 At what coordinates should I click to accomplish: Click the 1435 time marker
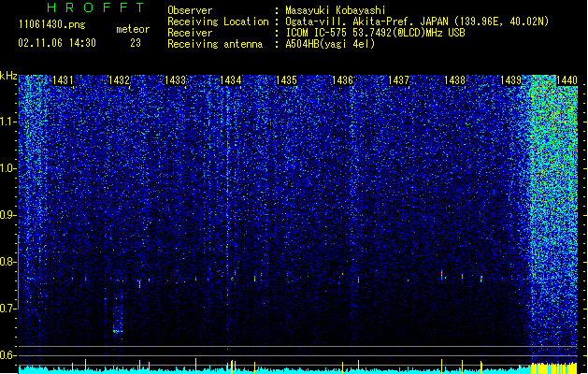tap(286, 80)
